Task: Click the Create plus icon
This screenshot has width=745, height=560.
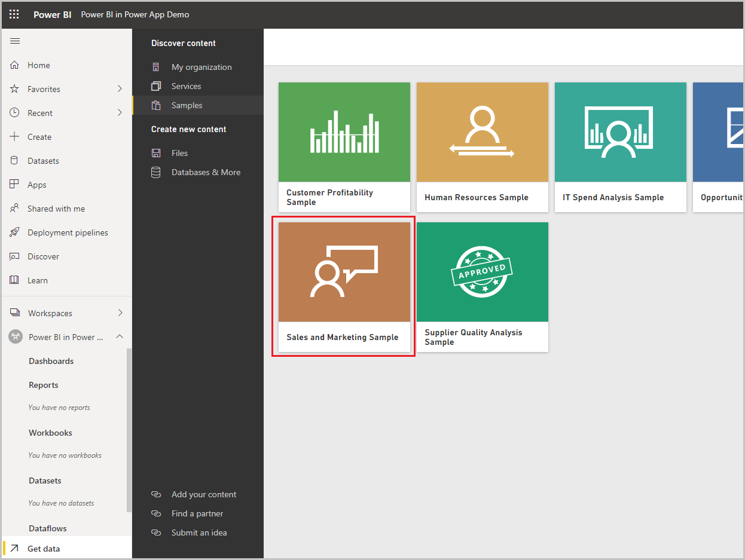Action: pos(15,137)
